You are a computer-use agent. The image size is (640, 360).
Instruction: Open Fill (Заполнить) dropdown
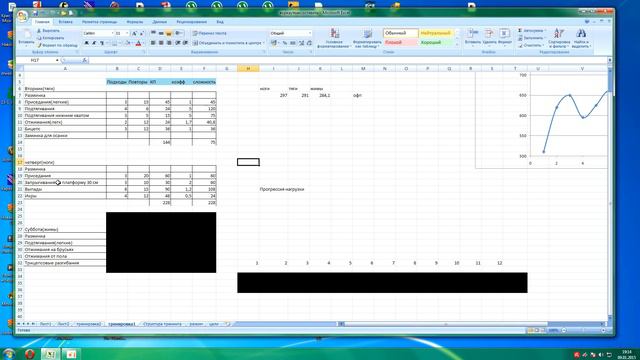[532, 38]
